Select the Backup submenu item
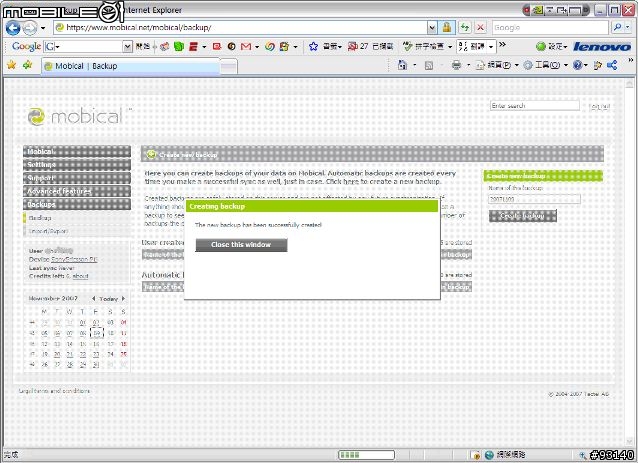Image resolution: width=638 pixels, height=463 pixels. click(40, 218)
